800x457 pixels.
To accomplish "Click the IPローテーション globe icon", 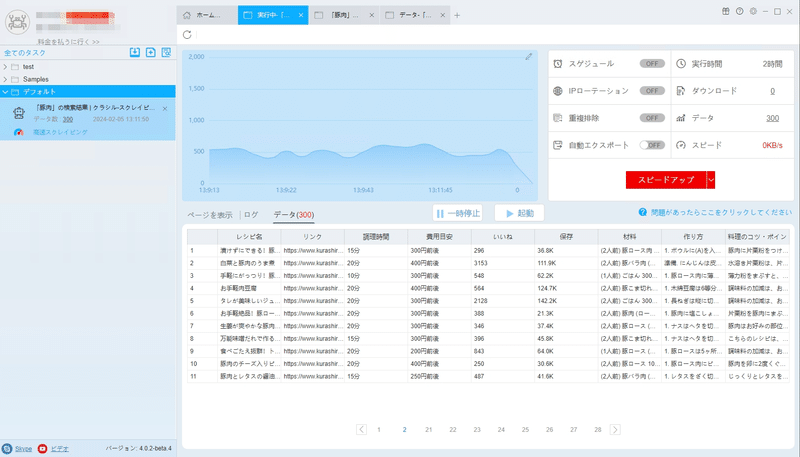I will [x=558, y=91].
